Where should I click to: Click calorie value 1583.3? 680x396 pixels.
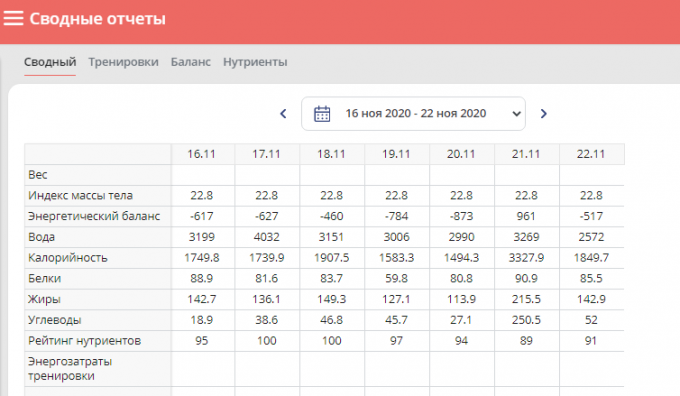coord(396,258)
